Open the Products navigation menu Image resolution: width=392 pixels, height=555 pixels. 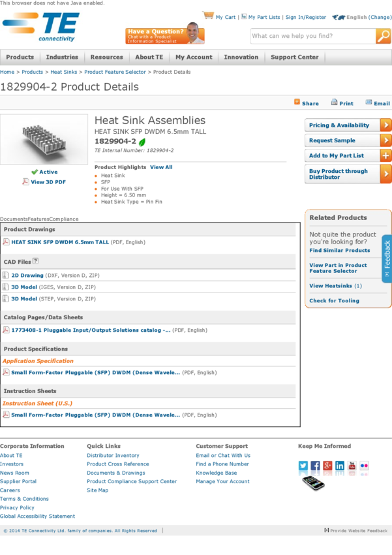20,57
